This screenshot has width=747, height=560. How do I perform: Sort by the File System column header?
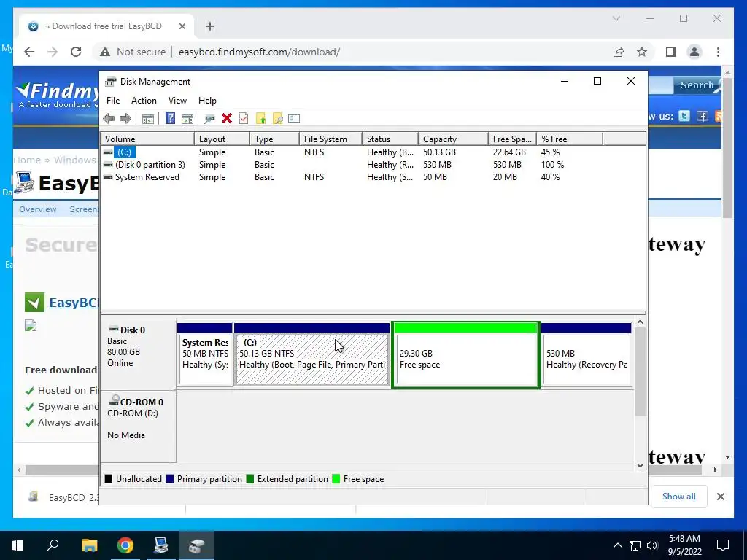pyautogui.click(x=330, y=139)
